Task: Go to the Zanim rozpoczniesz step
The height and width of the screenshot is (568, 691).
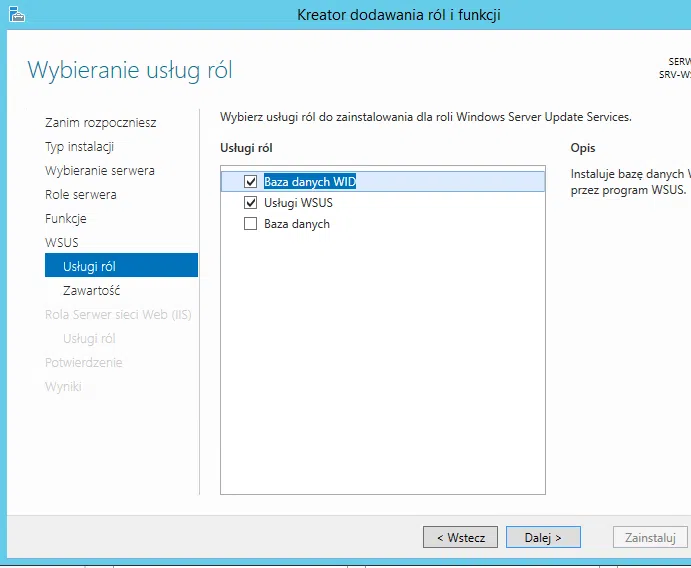Action: [x=100, y=123]
